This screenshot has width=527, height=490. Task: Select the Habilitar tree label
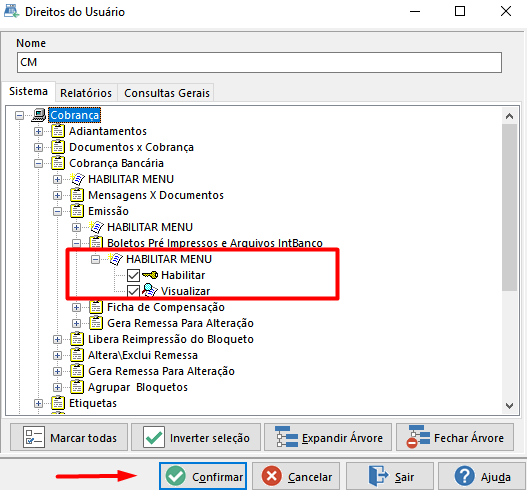click(x=183, y=275)
